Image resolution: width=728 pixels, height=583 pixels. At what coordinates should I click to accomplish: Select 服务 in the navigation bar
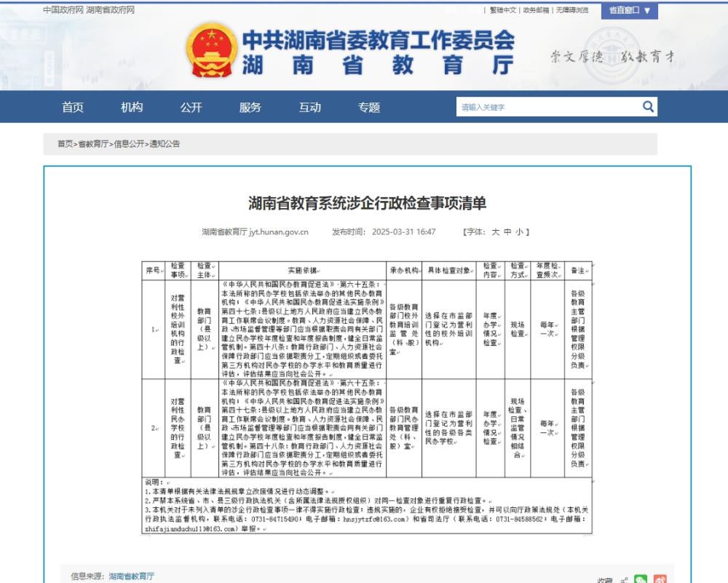tap(250, 108)
